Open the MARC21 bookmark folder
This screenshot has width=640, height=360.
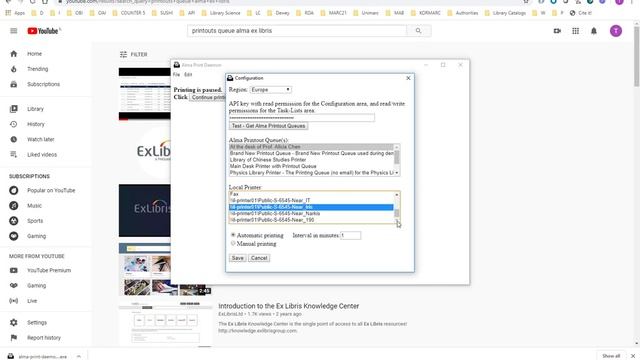[x=334, y=13]
